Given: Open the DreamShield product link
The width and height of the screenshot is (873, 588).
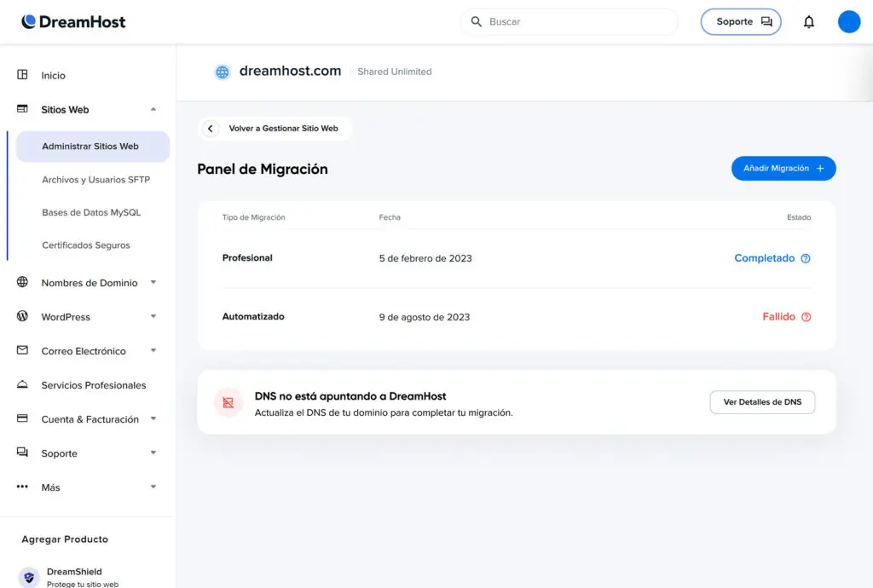Looking at the screenshot, I should click(74, 571).
